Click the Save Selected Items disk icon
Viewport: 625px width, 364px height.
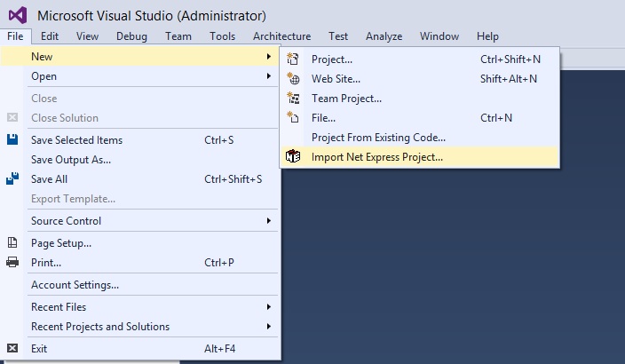[12, 140]
